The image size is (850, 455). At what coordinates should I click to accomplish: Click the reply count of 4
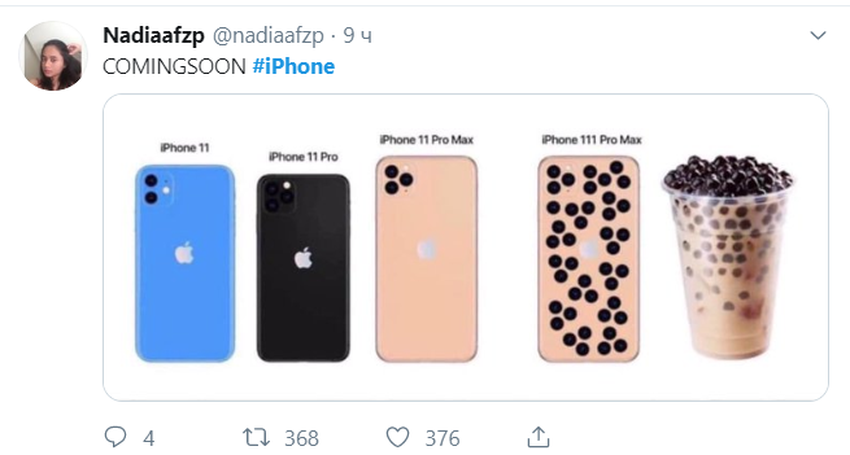[x=149, y=438]
